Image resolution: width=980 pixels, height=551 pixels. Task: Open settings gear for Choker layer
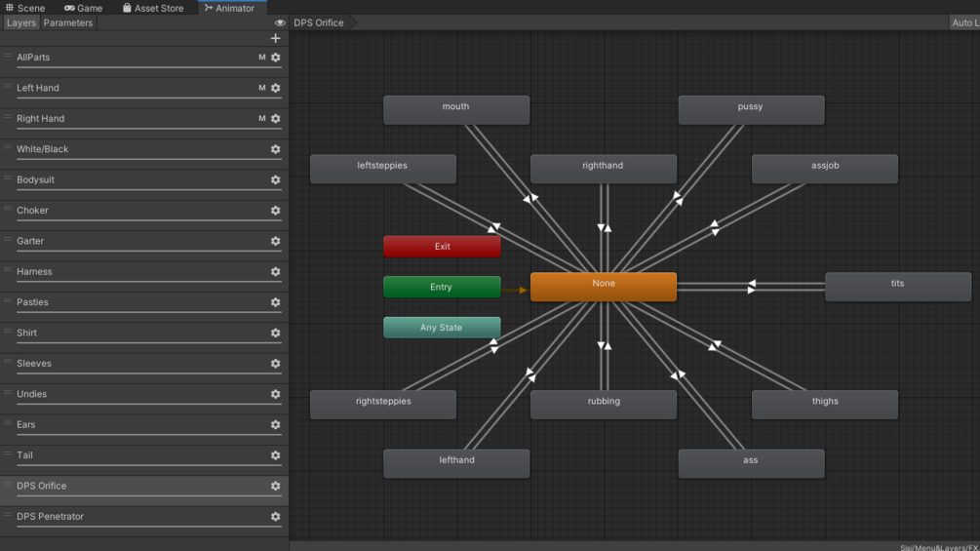[x=276, y=211]
